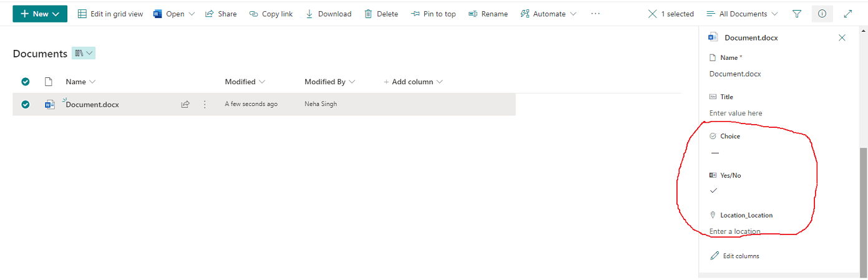868x280 pixels.
Task: Clear selection with the X icon
Action: 652,14
